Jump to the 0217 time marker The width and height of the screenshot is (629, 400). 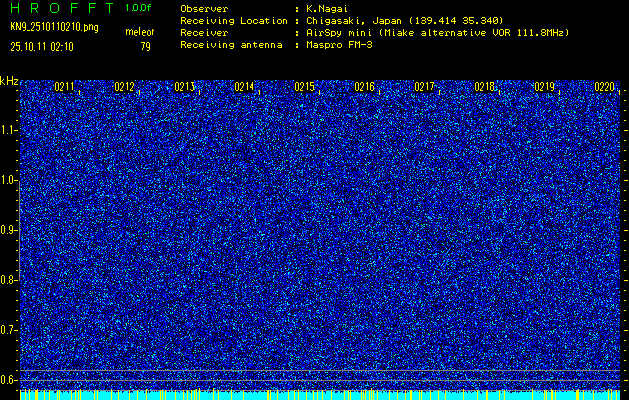(425, 87)
